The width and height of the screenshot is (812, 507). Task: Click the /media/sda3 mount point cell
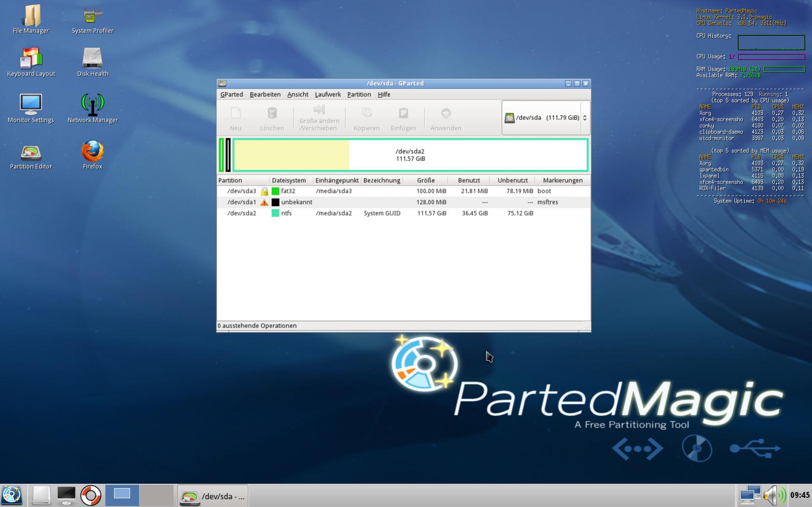pyautogui.click(x=334, y=191)
